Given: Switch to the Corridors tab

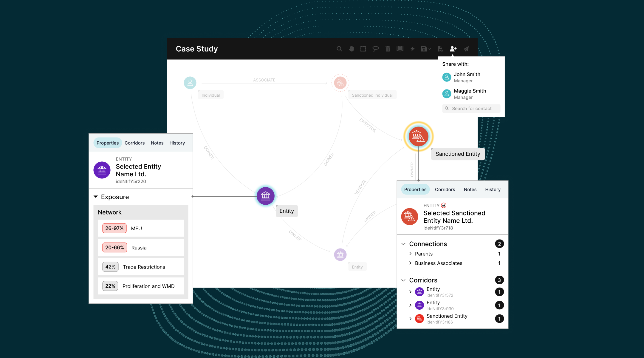Looking at the screenshot, I should [x=134, y=143].
